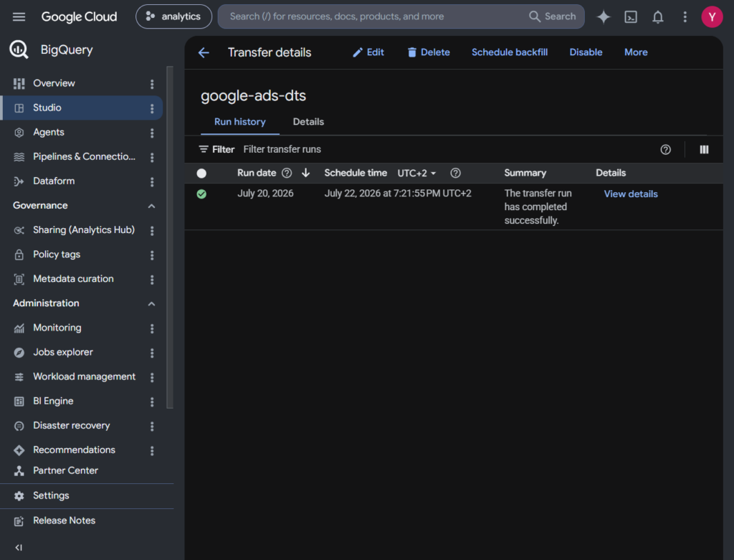Open Sharing (Analytics Hub) three-dot menu
The image size is (734, 560).
point(152,230)
